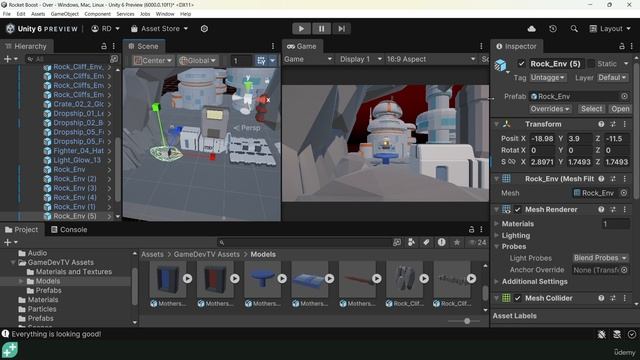Click Position X field value -18.98
Viewport: 640px width, 360px height.
coord(541,139)
